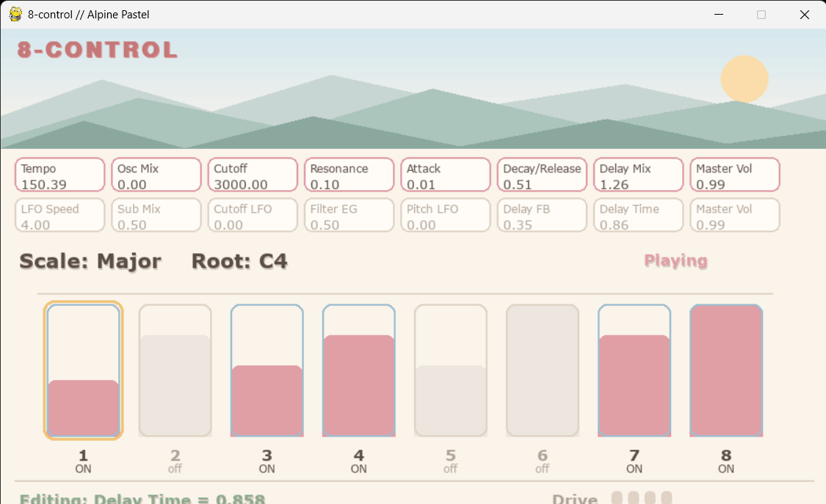The width and height of the screenshot is (826, 504).
Task: Click the app icon in title bar
Action: point(15,14)
